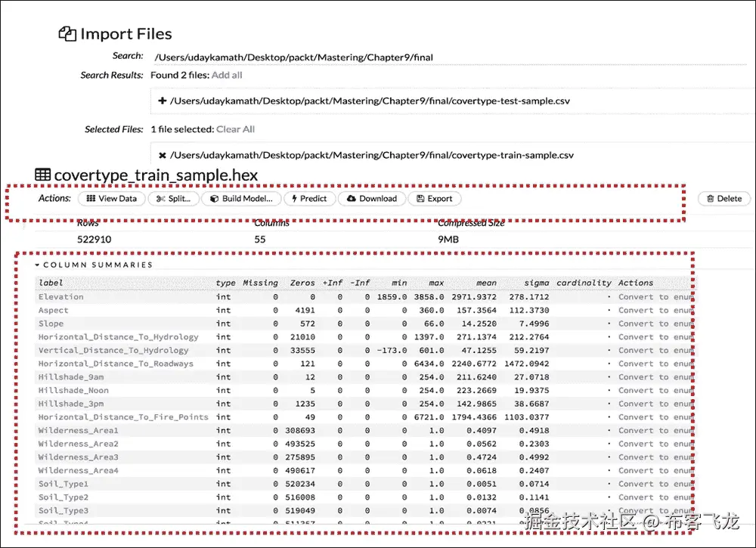Convert Wilderness_Area1 to enum
This screenshot has width=756, height=548.
[x=655, y=430]
